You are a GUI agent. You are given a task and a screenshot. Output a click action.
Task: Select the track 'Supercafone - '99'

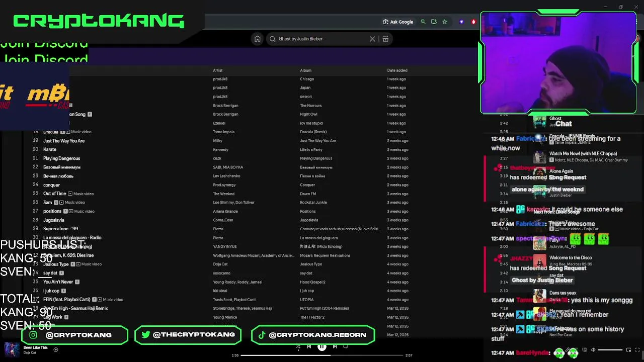[60, 229]
